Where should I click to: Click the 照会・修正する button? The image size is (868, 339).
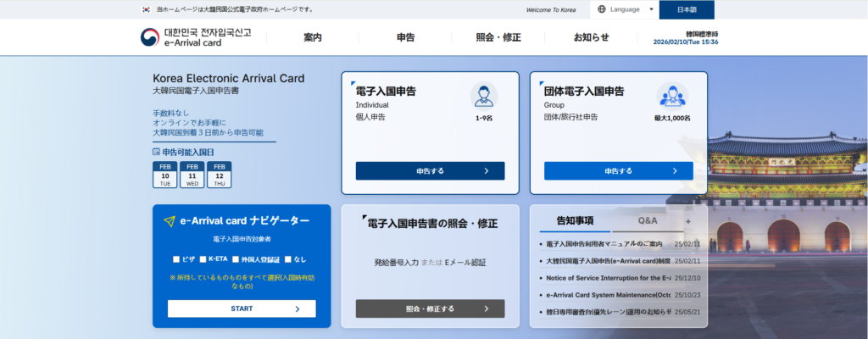click(x=430, y=308)
